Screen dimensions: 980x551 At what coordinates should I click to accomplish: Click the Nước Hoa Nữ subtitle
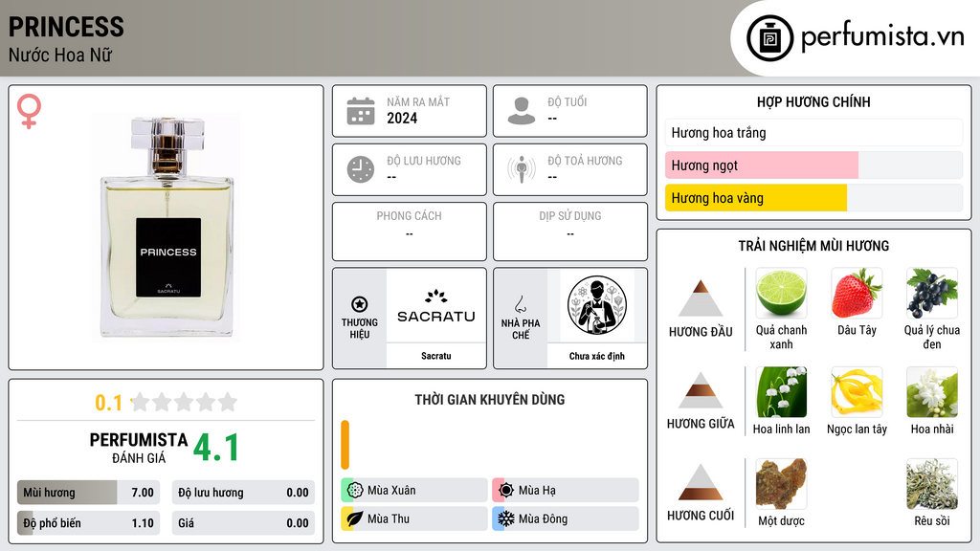[x=60, y=55]
